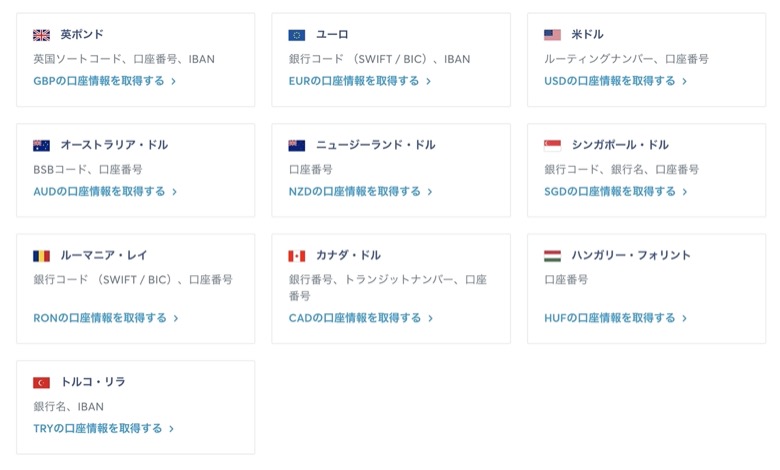Open EURの口座情報を取得する link
The image size is (780, 470).
click(360, 81)
